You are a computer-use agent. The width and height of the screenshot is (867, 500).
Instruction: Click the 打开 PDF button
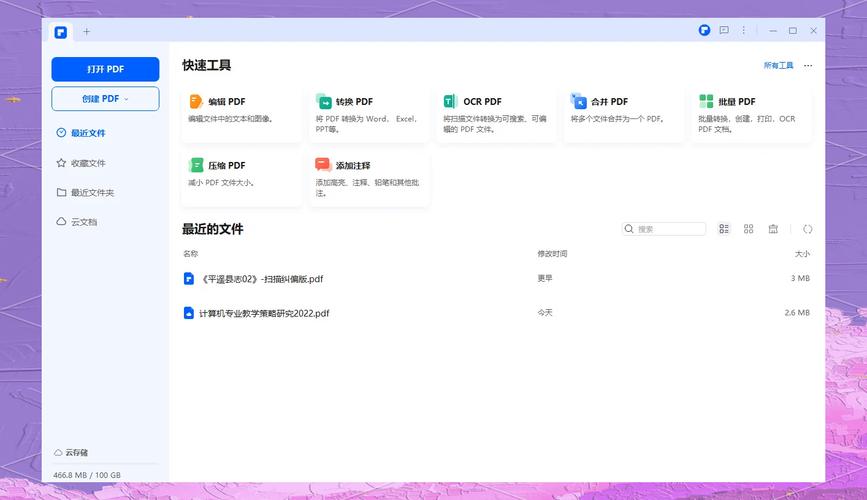click(x=105, y=69)
